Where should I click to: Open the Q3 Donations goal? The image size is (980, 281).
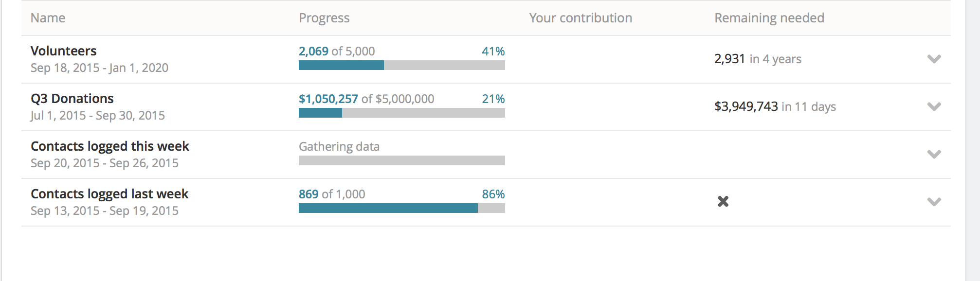[x=72, y=98]
